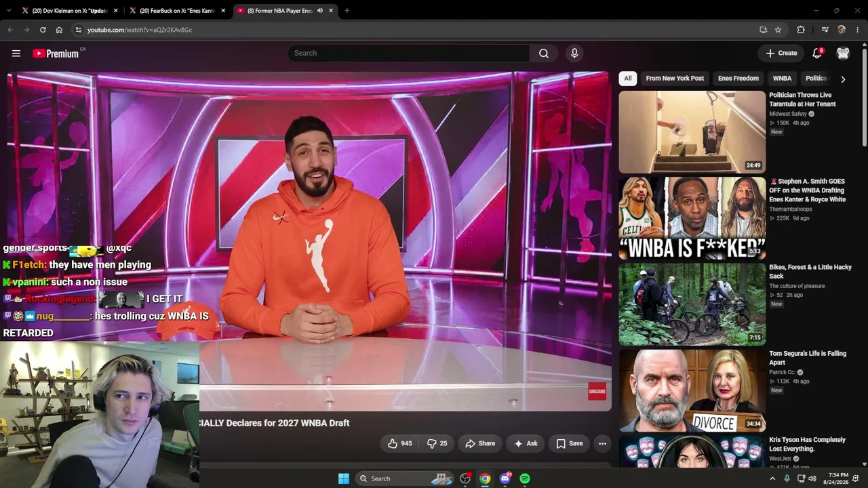Open the tab search dropdown

click(x=10, y=11)
